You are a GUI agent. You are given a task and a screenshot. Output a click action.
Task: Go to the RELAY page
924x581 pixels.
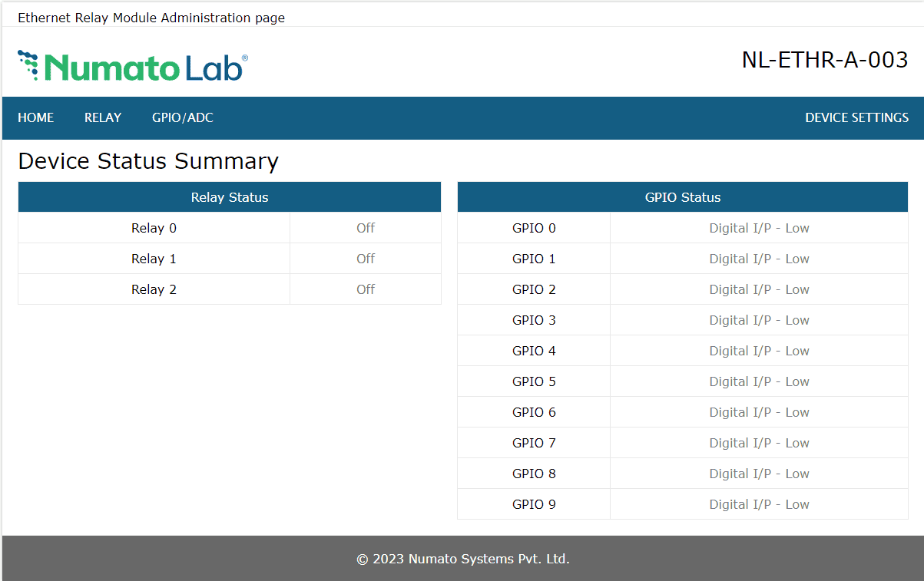pyautogui.click(x=103, y=117)
